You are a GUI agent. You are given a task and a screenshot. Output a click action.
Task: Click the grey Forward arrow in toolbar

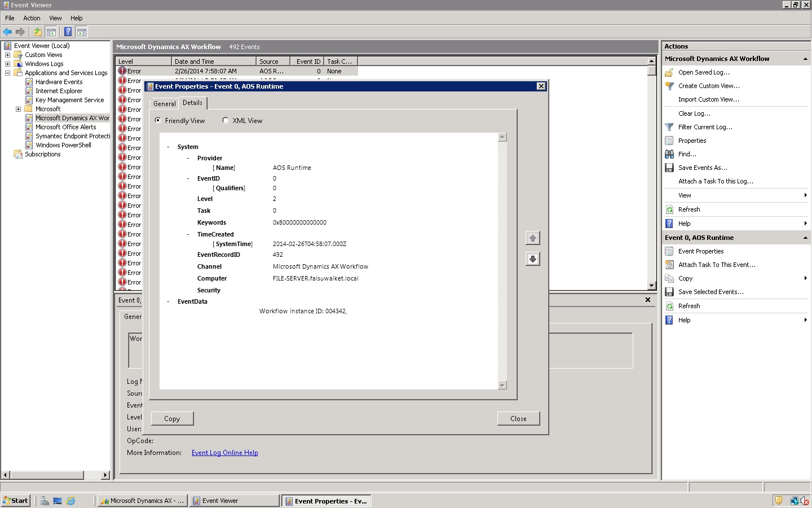coord(20,32)
